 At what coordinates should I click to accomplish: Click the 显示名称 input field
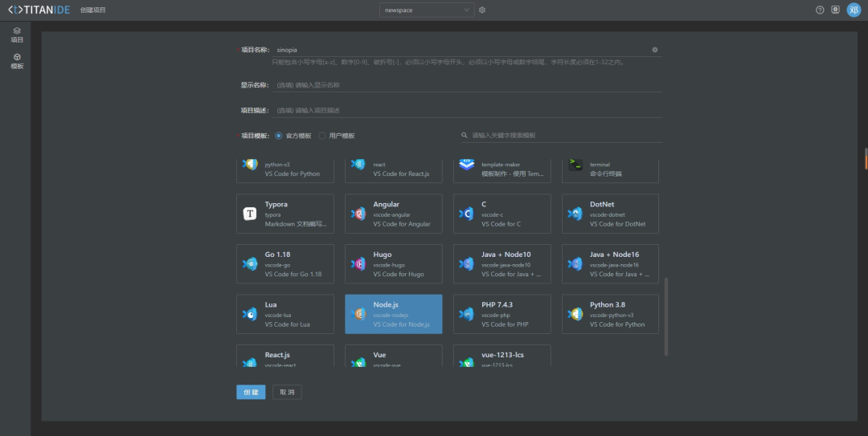[466, 85]
